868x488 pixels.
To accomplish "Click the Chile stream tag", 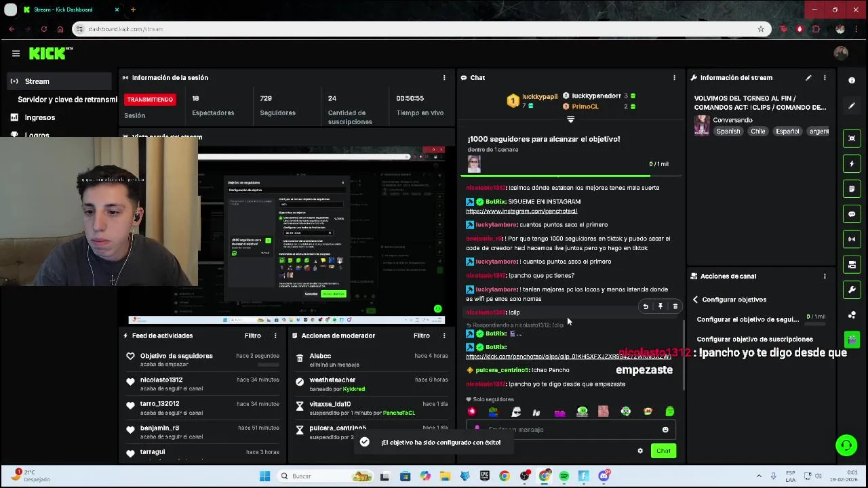I will [x=757, y=131].
